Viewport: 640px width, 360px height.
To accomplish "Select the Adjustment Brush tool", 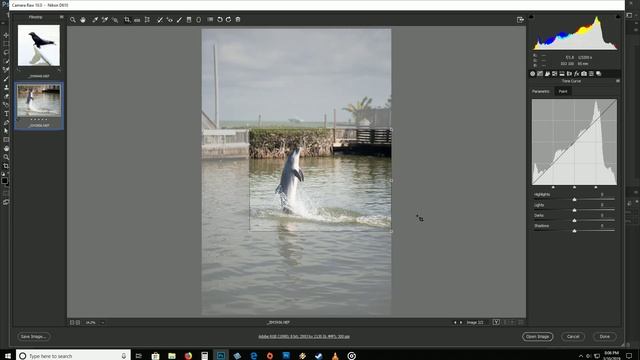I will coord(179,20).
